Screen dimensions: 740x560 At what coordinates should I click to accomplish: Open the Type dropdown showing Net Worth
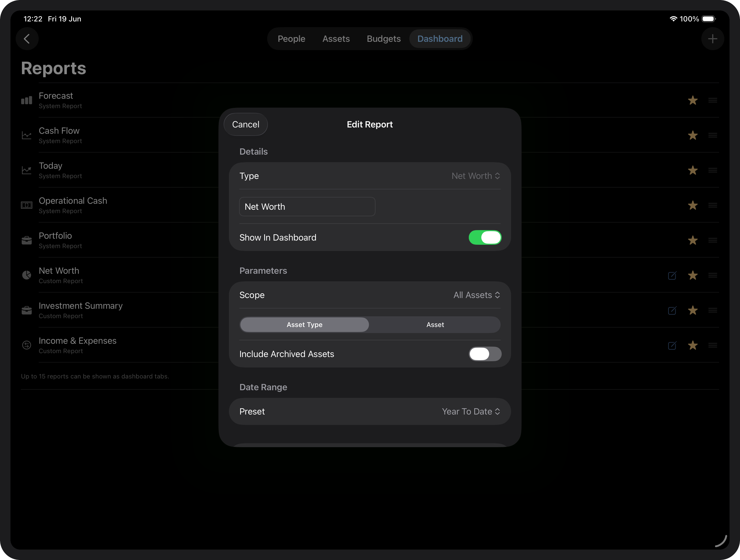[x=476, y=176]
